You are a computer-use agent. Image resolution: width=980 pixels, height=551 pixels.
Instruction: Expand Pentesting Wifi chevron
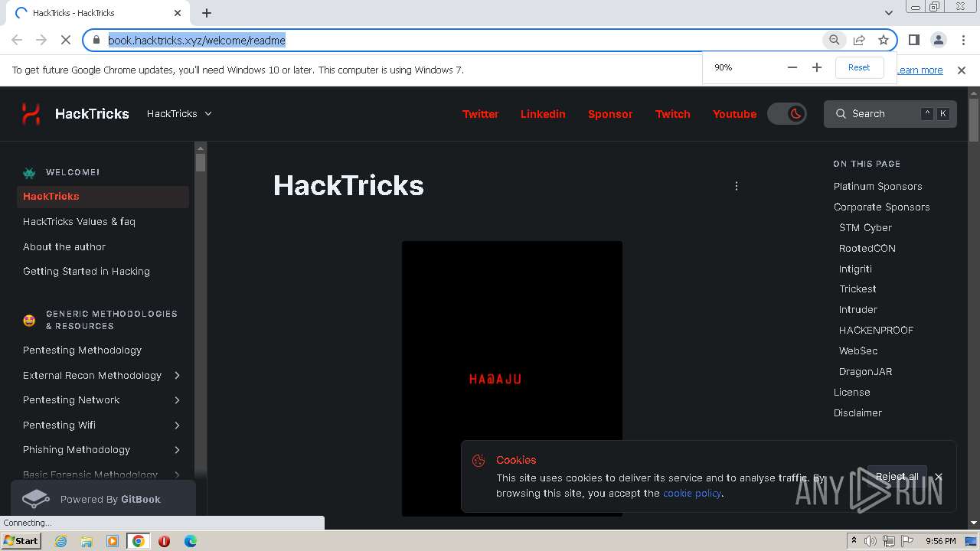tap(177, 425)
